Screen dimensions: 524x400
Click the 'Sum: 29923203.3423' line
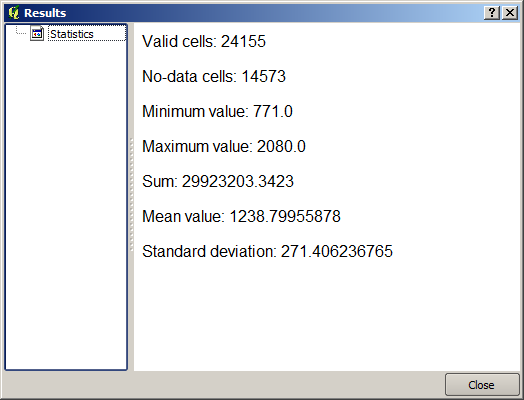(218, 181)
